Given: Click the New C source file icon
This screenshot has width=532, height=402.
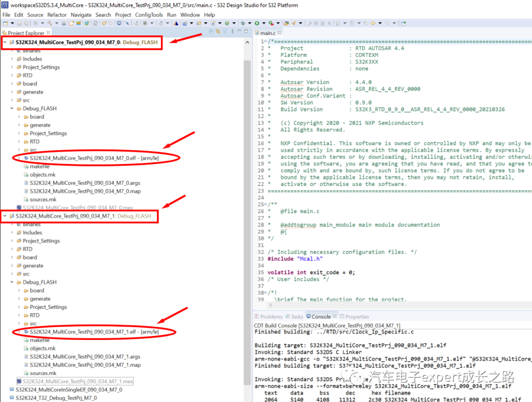Looking at the screenshot, I should (213, 24).
